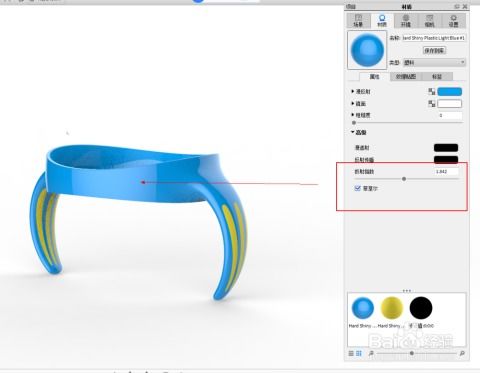Viewport: 480px width, 373px height.
Task: Click the thumbnail size slider handle
Action: click(412, 353)
